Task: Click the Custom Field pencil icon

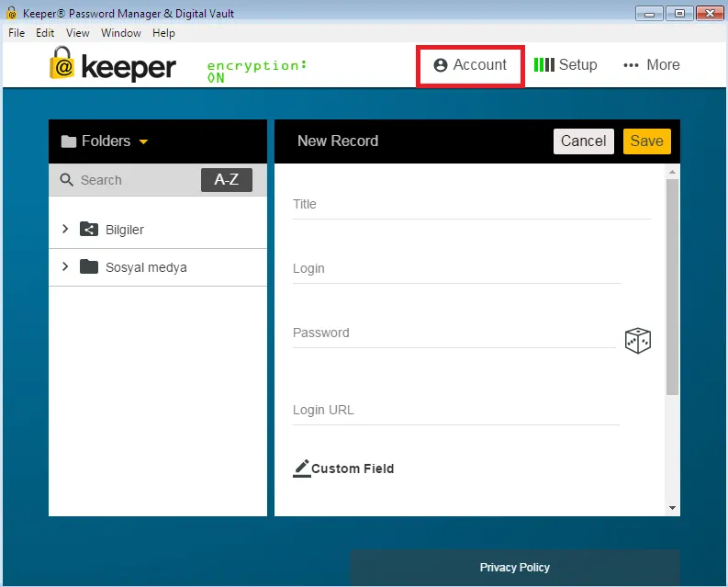Action: pos(301,468)
